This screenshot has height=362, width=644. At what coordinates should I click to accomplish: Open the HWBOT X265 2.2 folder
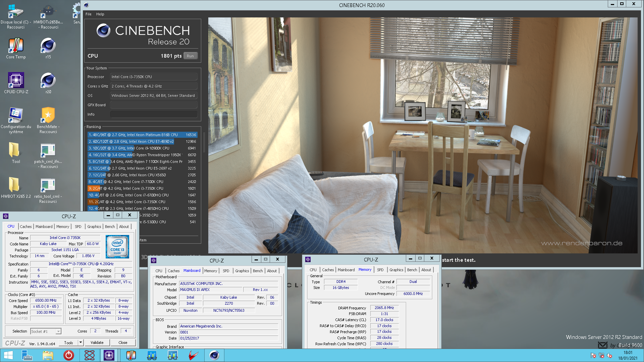(16, 188)
